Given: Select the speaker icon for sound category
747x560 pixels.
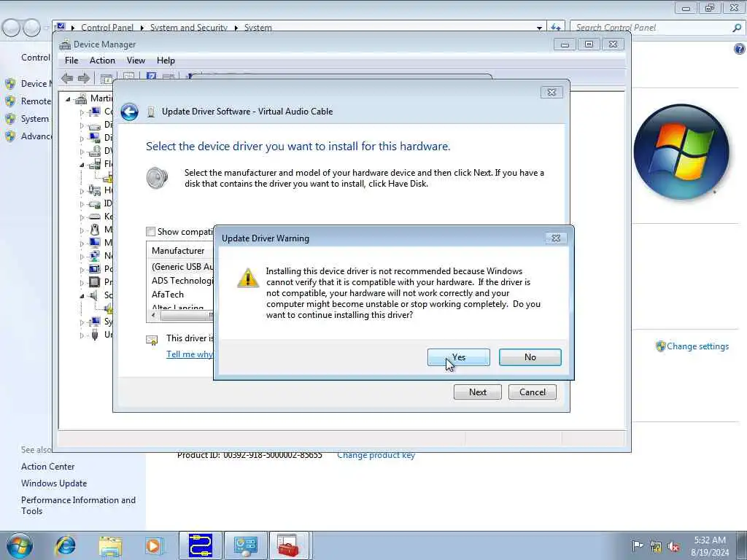Looking at the screenshot, I should [x=94, y=295].
